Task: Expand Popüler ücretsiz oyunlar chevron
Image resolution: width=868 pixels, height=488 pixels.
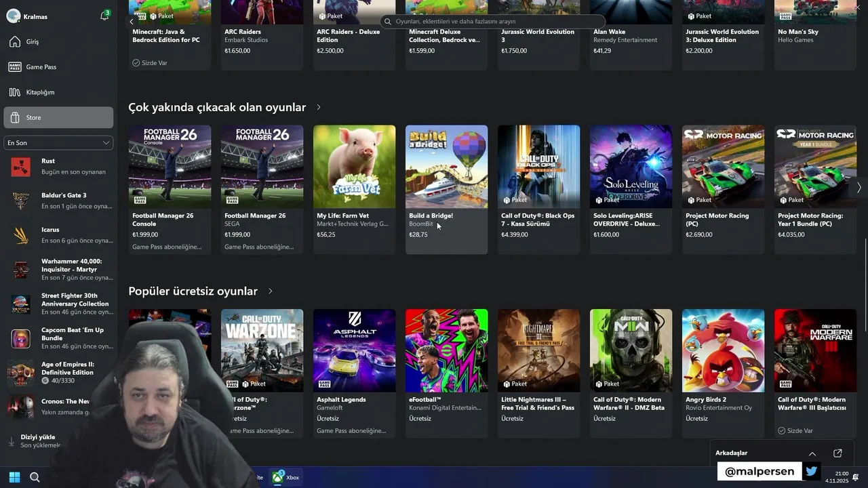Action: (x=270, y=291)
